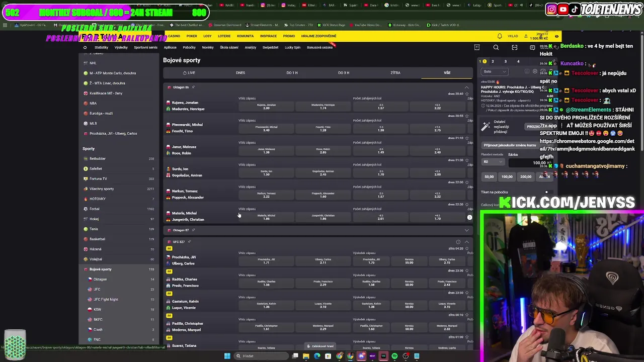Screen dimensions: 644x362
Task: Click taskbar search box Hledat
Action: pos(261,356)
